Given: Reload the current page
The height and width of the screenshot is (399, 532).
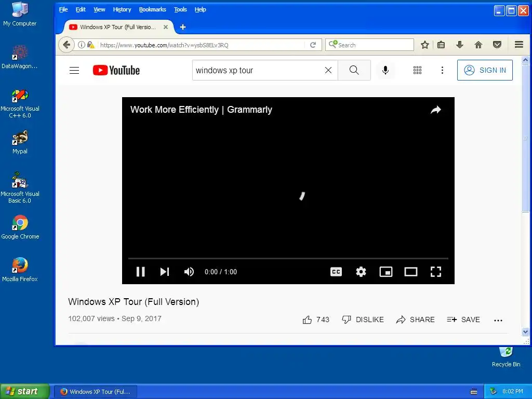Looking at the screenshot, I should pos(313,45).
